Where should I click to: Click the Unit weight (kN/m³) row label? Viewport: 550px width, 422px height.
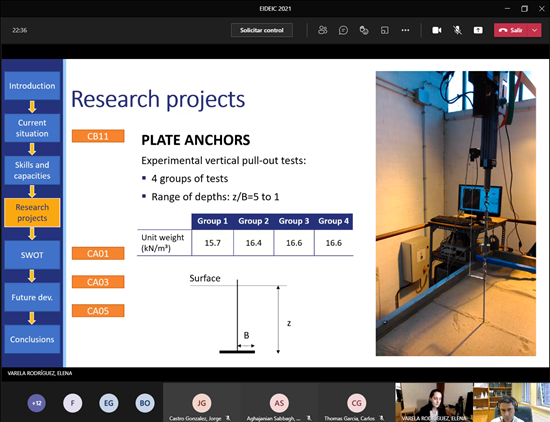click(162, 243)
